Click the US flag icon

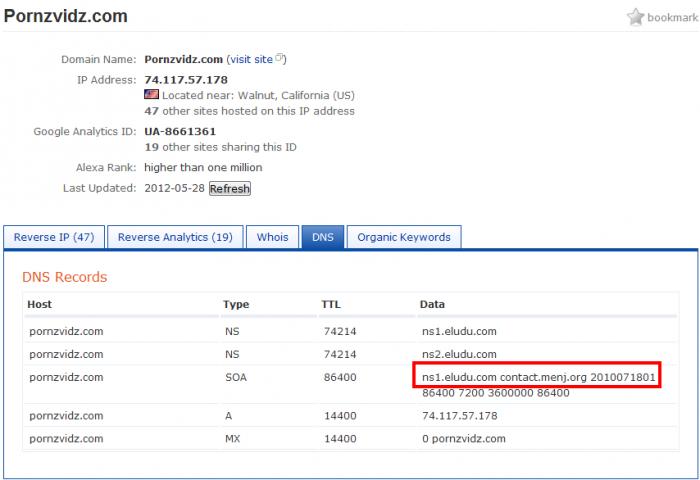(x=151, y=94)
